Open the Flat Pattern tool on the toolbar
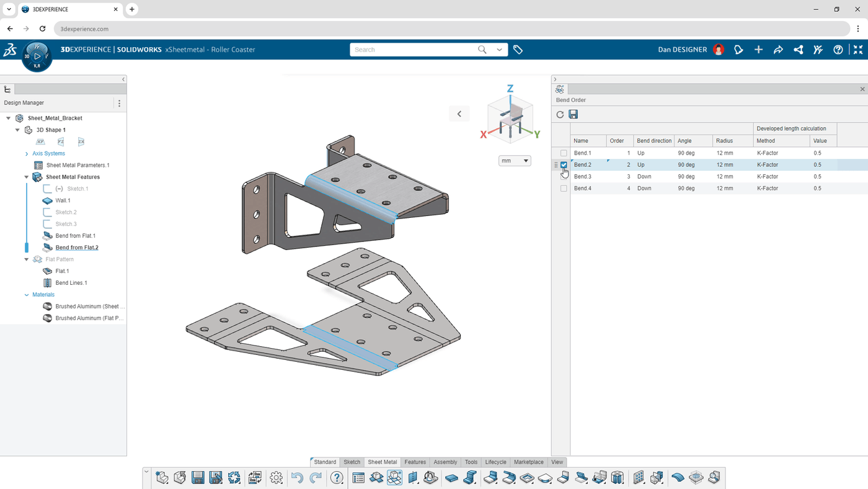 (x=394, y=477)
